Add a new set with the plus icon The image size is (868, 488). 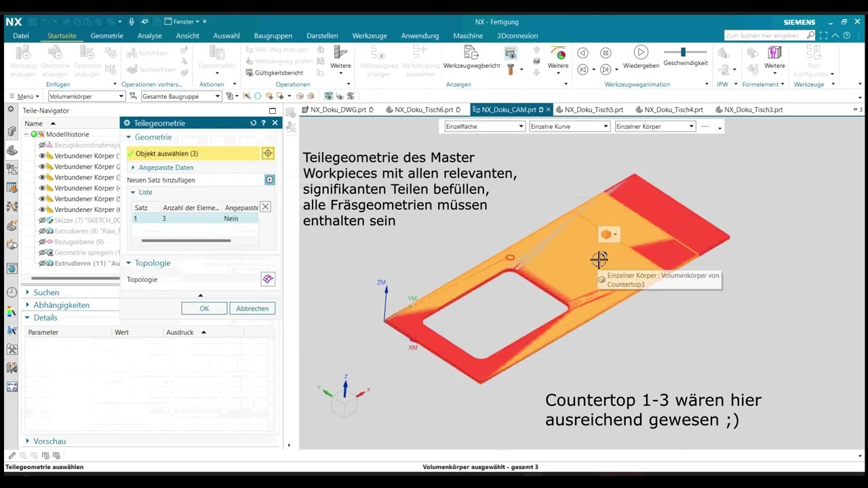pos(269,180)
